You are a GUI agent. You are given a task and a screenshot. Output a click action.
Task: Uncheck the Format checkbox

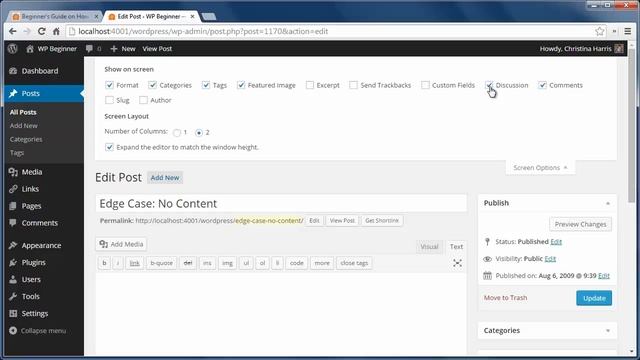point(109,85)
